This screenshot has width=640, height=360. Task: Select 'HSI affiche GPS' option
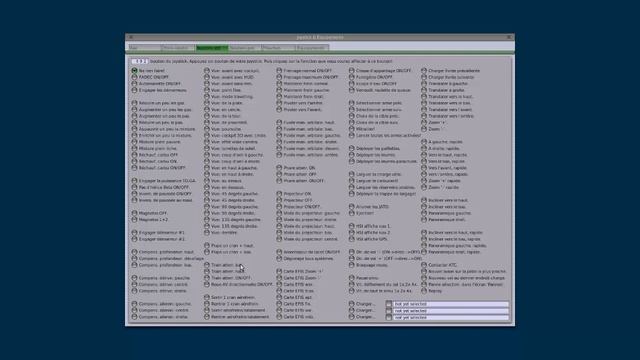click(x=351, y=239)
